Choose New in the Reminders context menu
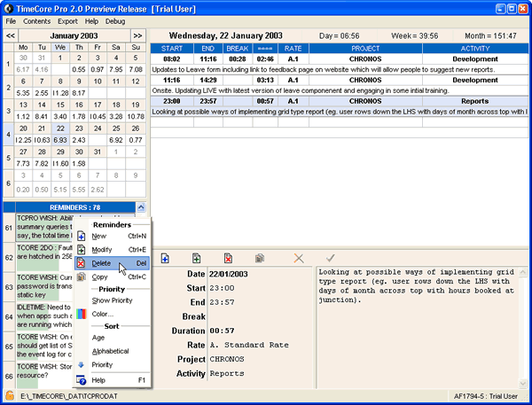 (112, 236)
